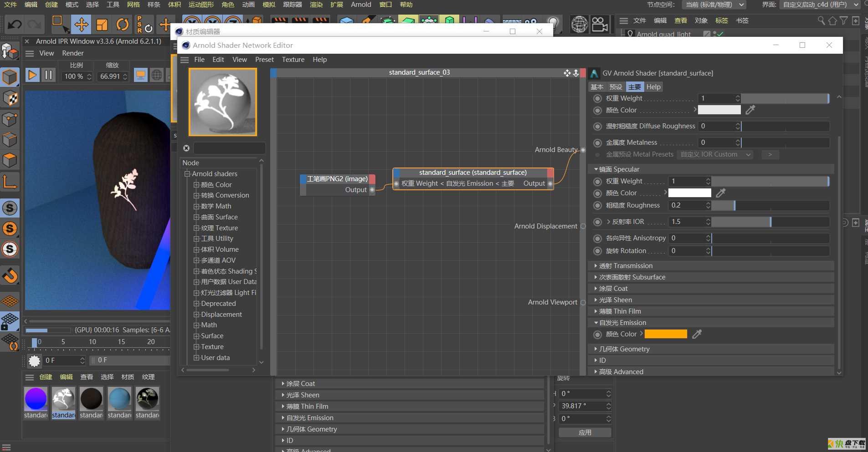Select the purple material thumbnail
Viewport: 868px width, 452px height.
(36, 398)
